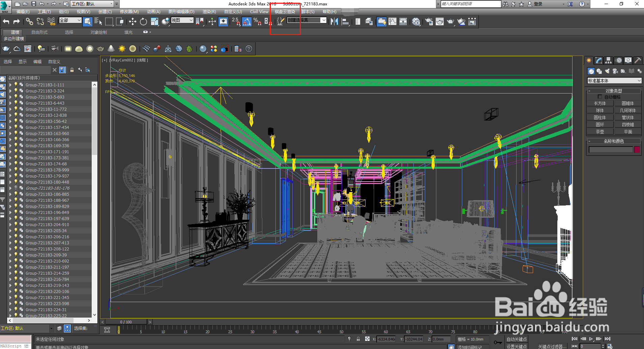
Task: Select the Rotate tool
Action: [x=143, y=22]
